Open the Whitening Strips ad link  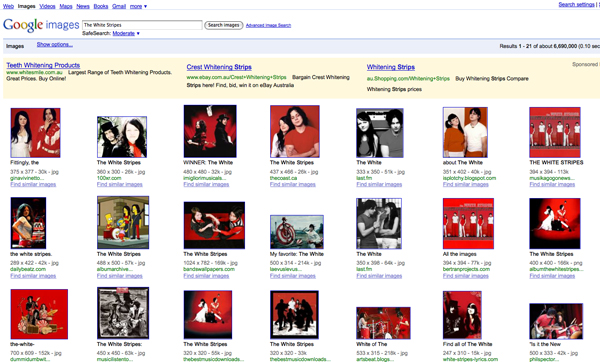point(391,67)
